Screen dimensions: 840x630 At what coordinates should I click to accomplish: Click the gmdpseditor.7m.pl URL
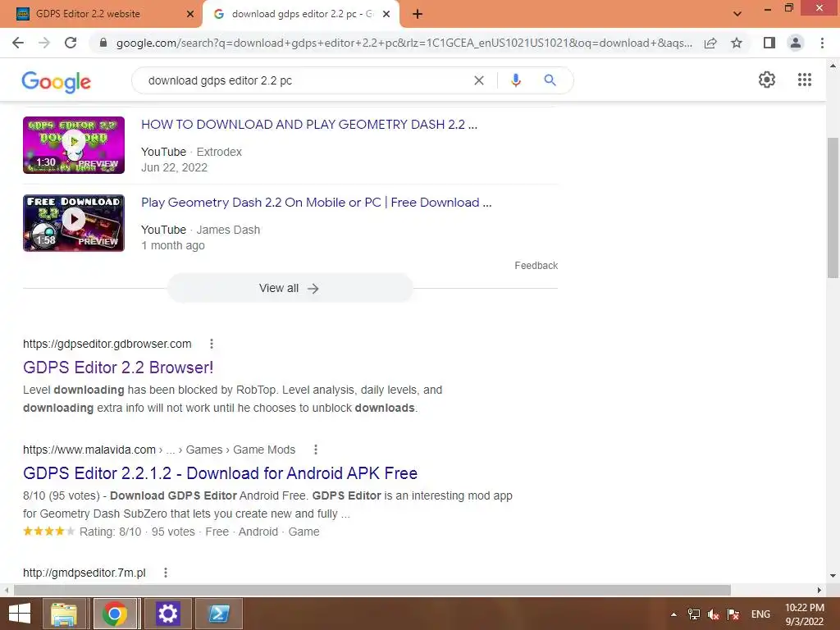pyautogui.click(x=84, y=573)
